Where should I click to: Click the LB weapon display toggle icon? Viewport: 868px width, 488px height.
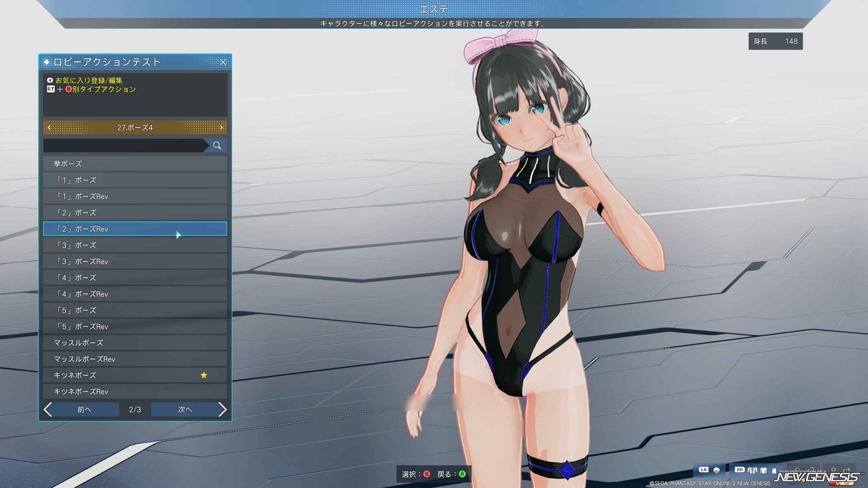[716, 470]
